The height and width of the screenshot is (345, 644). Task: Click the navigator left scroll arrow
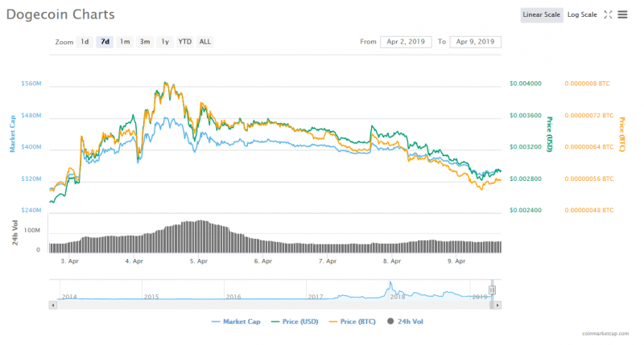pos(53,305)
